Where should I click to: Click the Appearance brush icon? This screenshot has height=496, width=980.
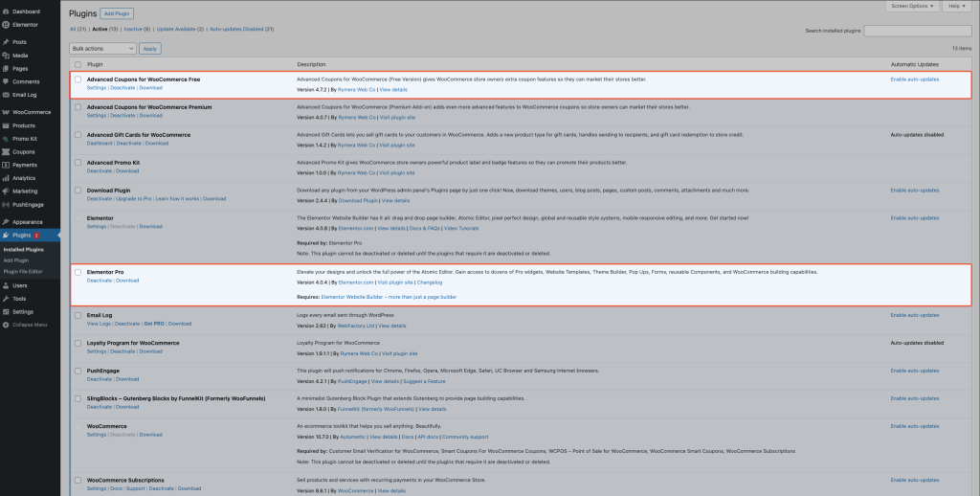[x=6, y=222]
